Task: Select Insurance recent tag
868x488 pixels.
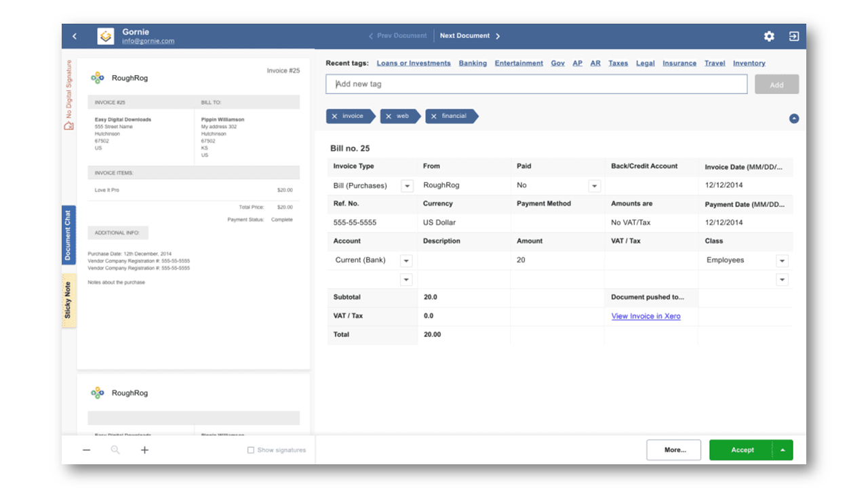Action: 679,63
